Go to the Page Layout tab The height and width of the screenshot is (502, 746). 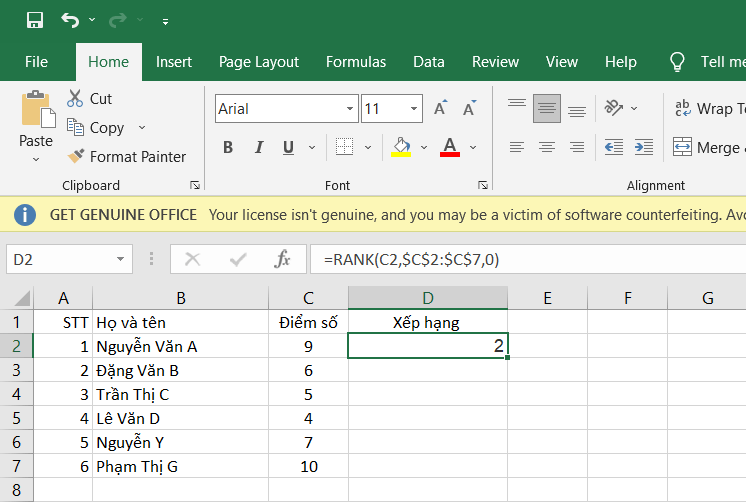click(259, 62)
